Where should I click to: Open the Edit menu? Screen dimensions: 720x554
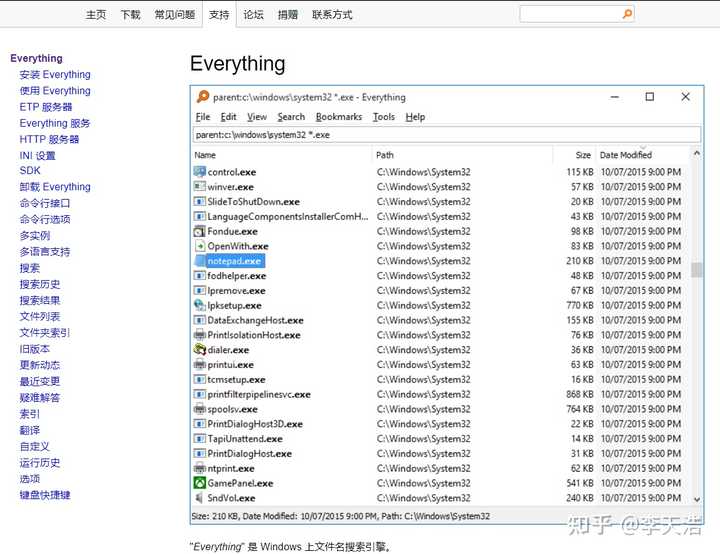(228, 117)
